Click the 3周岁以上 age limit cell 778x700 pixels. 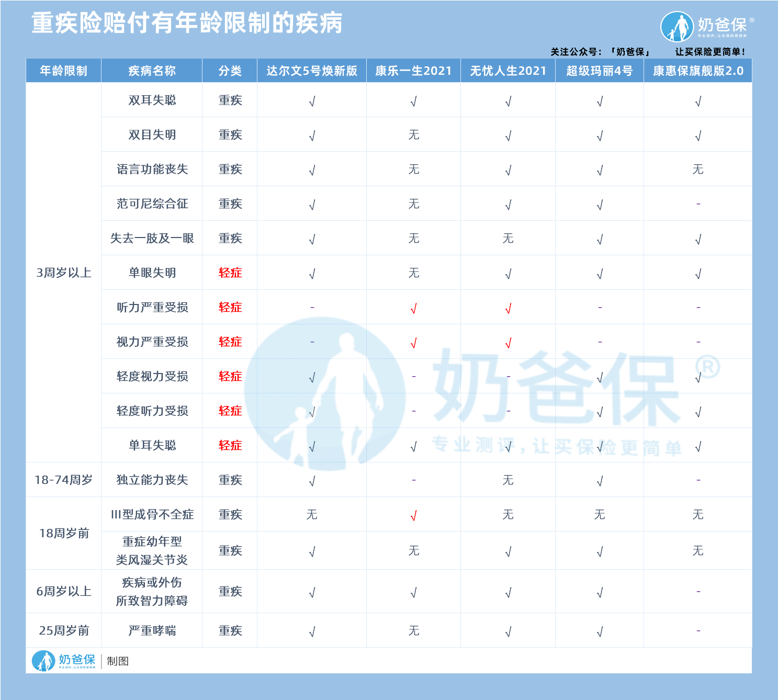pos(64,273)
